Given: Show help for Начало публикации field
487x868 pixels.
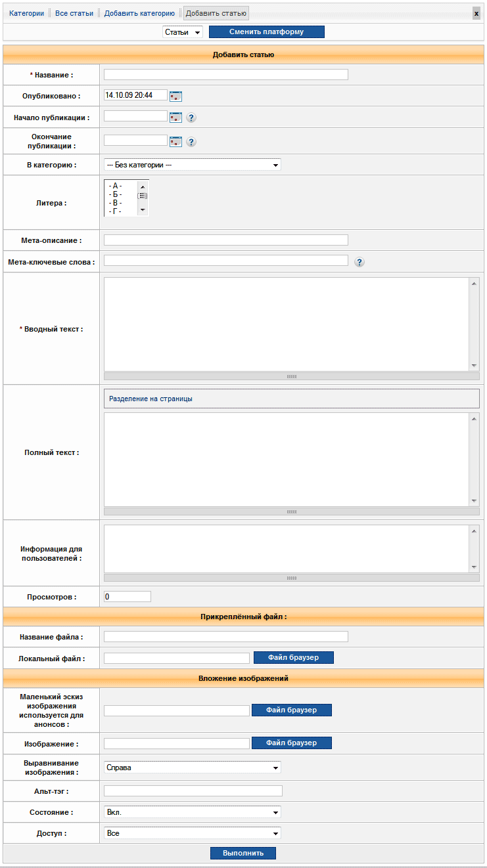Looking at the screenshot, I should pyautogui.click(x=191, y=118).
